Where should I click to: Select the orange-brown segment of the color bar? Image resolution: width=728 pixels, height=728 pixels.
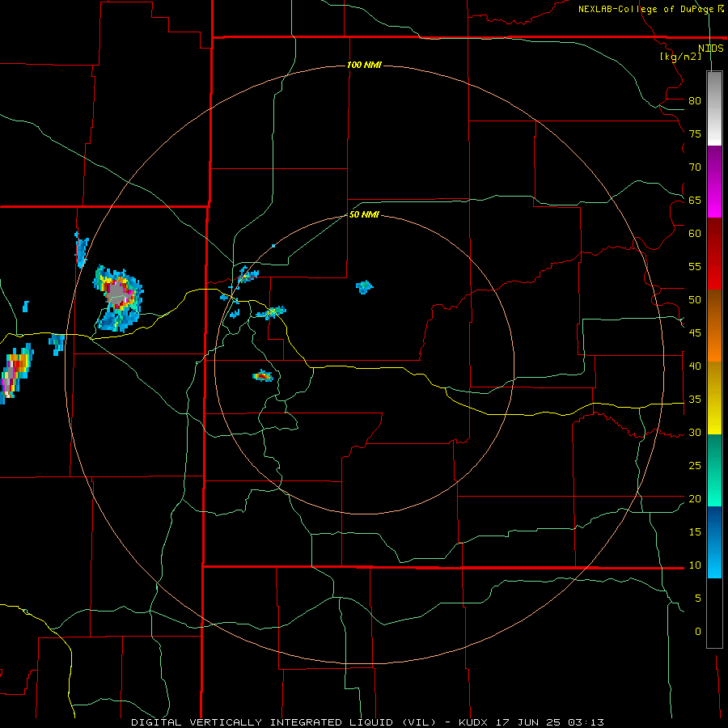pyautogui.click(x=714, y=325)
